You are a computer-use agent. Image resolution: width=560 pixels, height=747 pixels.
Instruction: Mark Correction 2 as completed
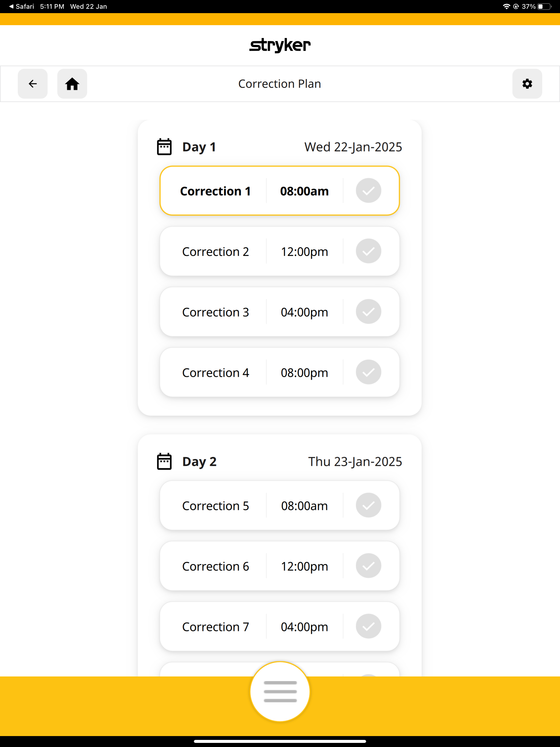pos(369,251)
